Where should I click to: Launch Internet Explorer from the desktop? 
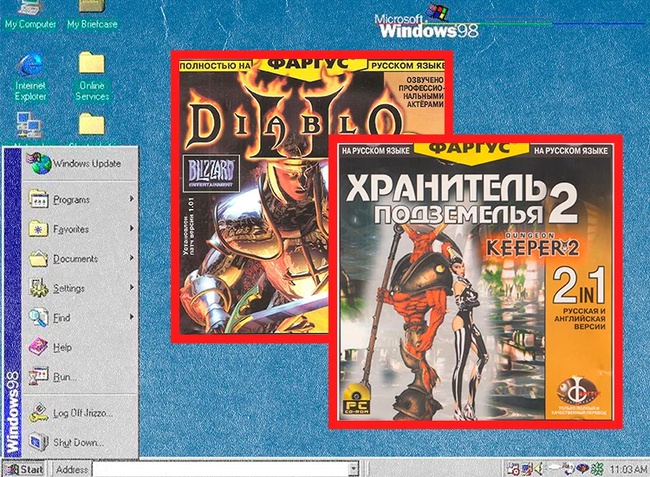(x=30, y=77)
